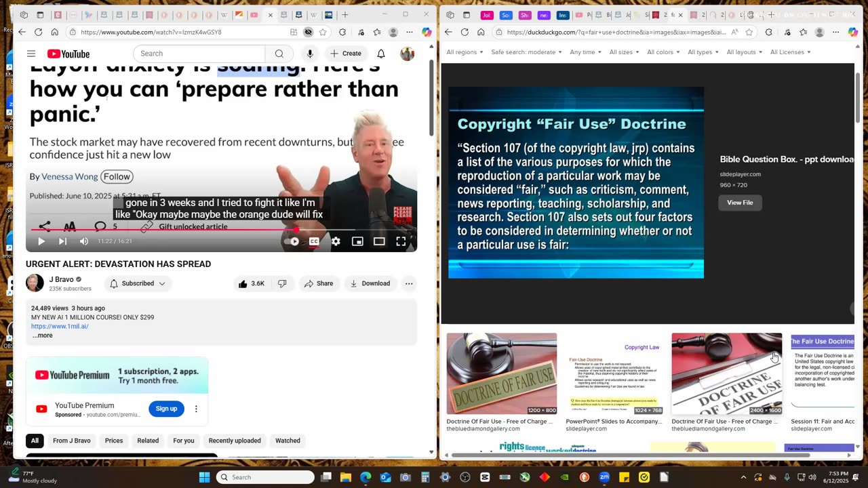The image size is (868, 488).
Task: Open YouTube account avatar menu
Action: (x=407, y=54)
